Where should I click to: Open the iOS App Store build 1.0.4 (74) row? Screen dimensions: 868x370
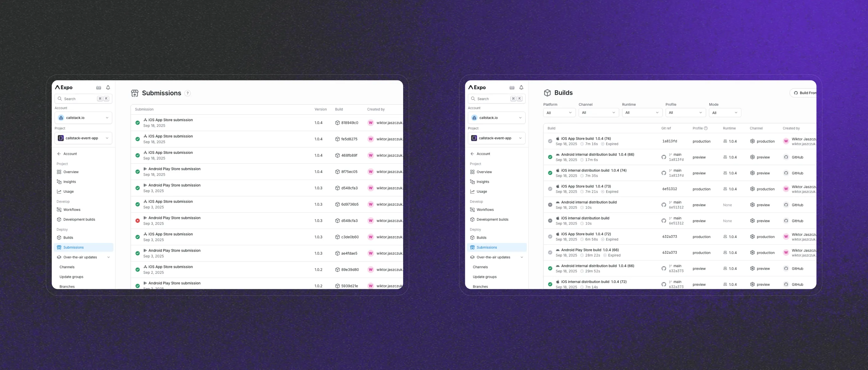(x=586, y=138)
